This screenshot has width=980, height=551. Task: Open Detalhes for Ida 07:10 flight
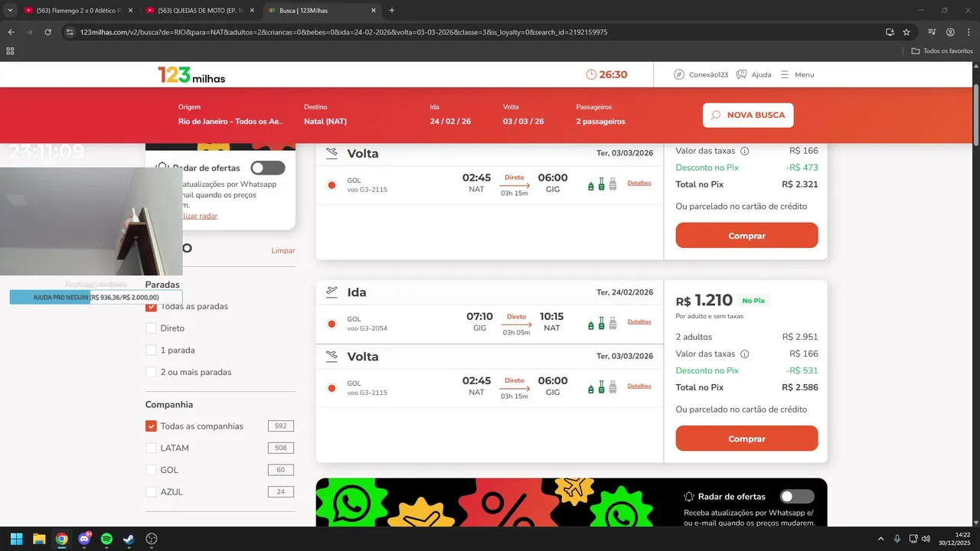[639, 321]
